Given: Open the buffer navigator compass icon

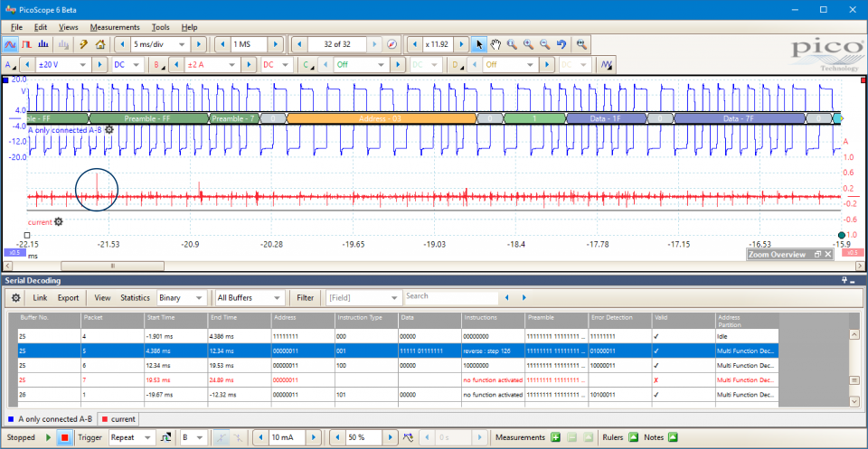Looking at the screenshot, I should 392,44.
